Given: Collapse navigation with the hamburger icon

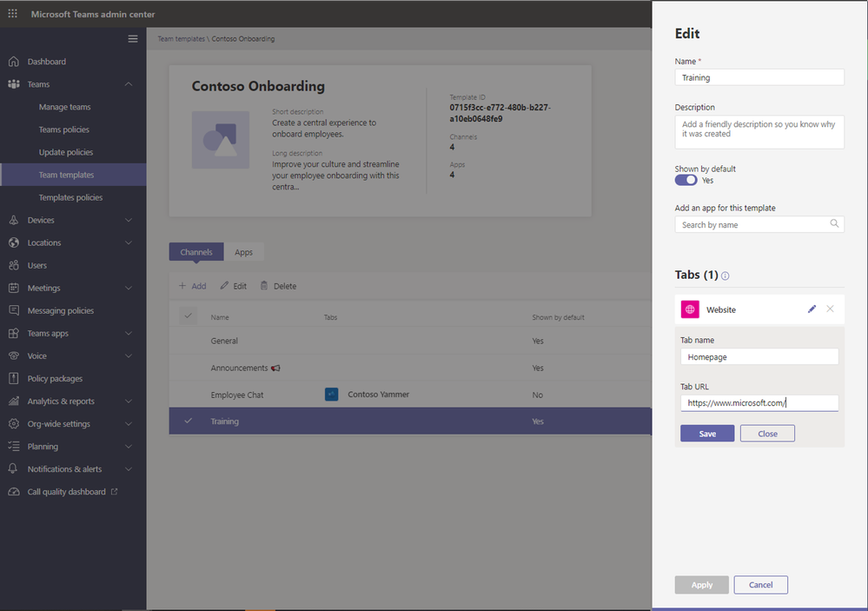Looking at the screenshot, I should pos(133,39).
